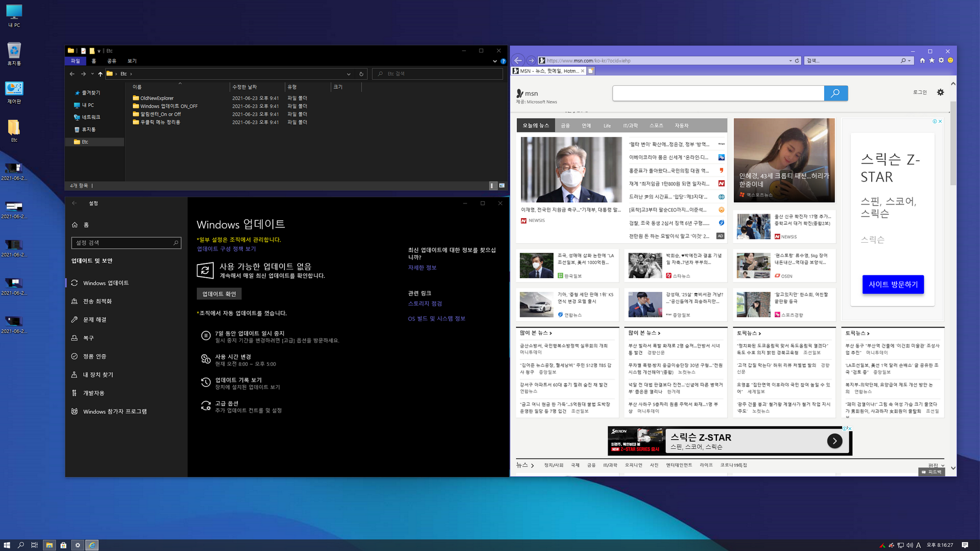Open the 휴지통 recycle bin desktop icon

(x=14, y=54)
